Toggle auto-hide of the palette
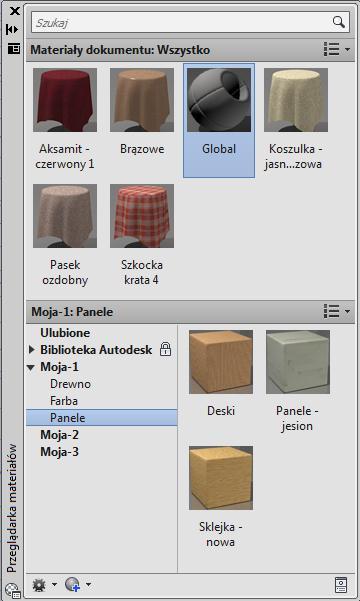Screen dimensions: 360x601 click(x=13, y=30)
